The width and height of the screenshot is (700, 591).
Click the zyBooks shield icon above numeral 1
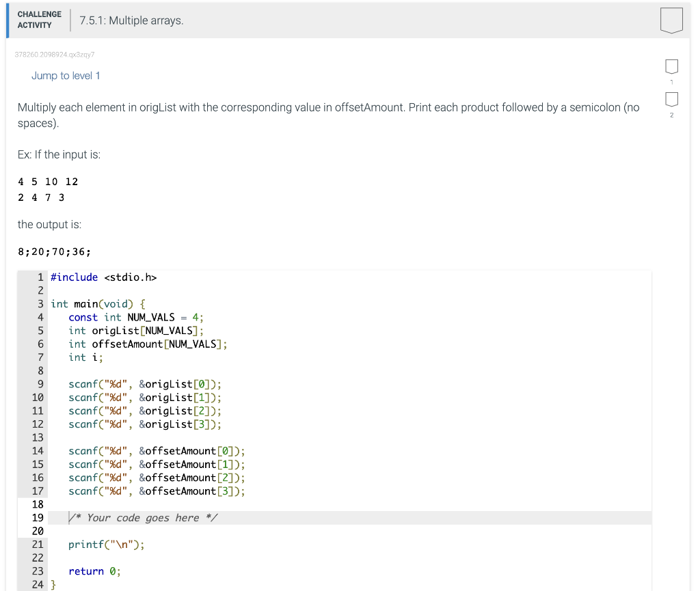pyautogui.click(x=671, y=66)
